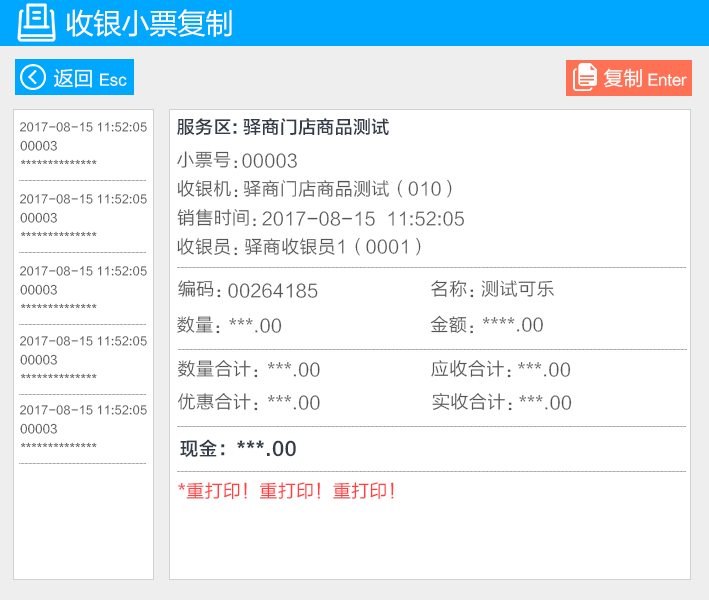Click the 应收合计 total field
The width and height of the screenshot is (709, 600).
click(x=500, y=370)
